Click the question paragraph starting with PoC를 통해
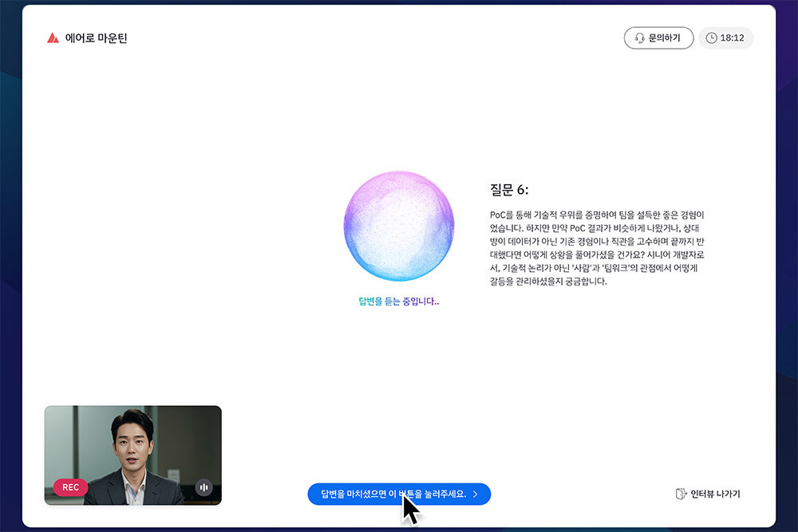This screenshot has width=798, height=532. 597,248
